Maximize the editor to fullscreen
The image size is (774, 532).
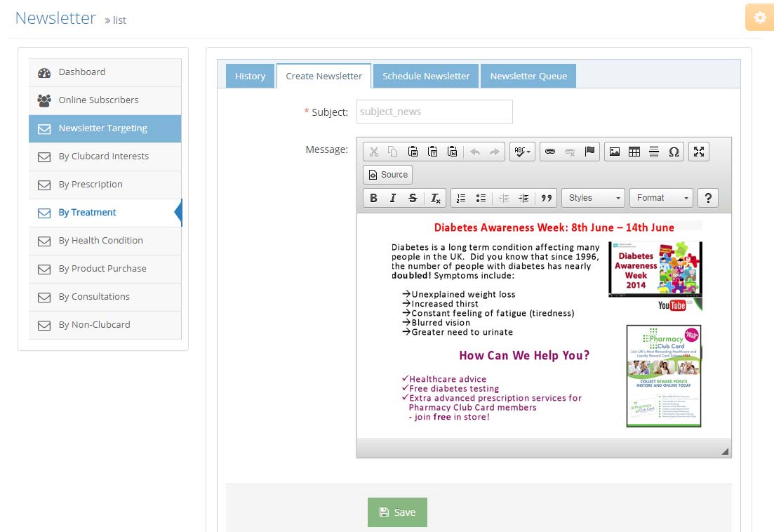(699, 152)
